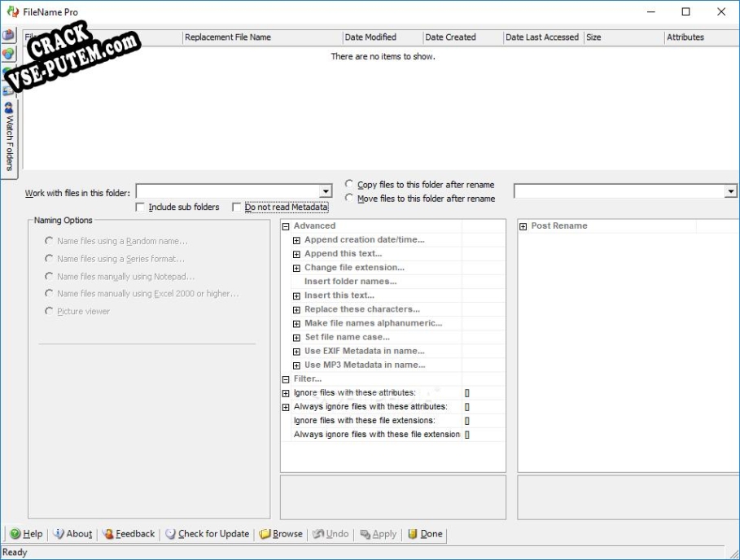Viewport: 740px width, 560px height.
Task: Click the Apply button
Action: [379, 534]
